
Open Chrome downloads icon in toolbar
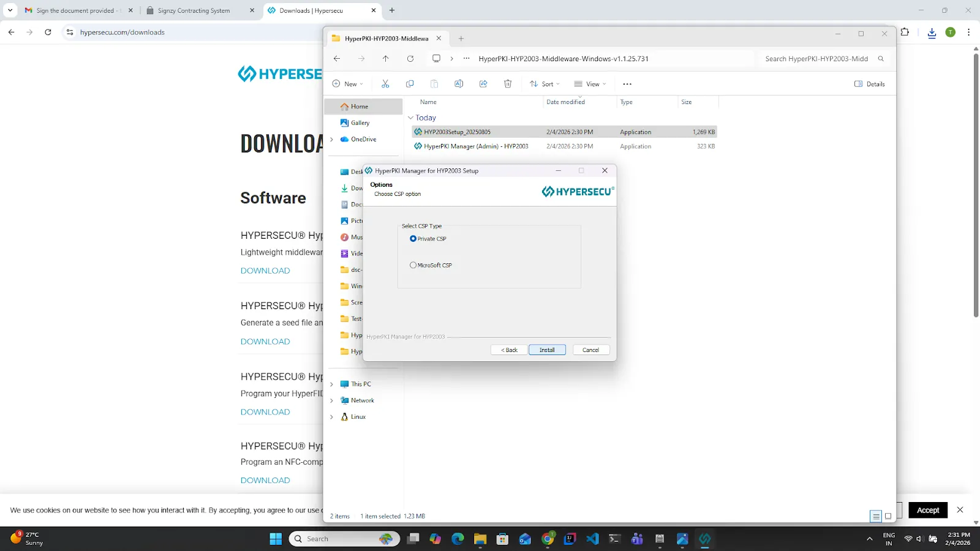[x=932, y=32]
